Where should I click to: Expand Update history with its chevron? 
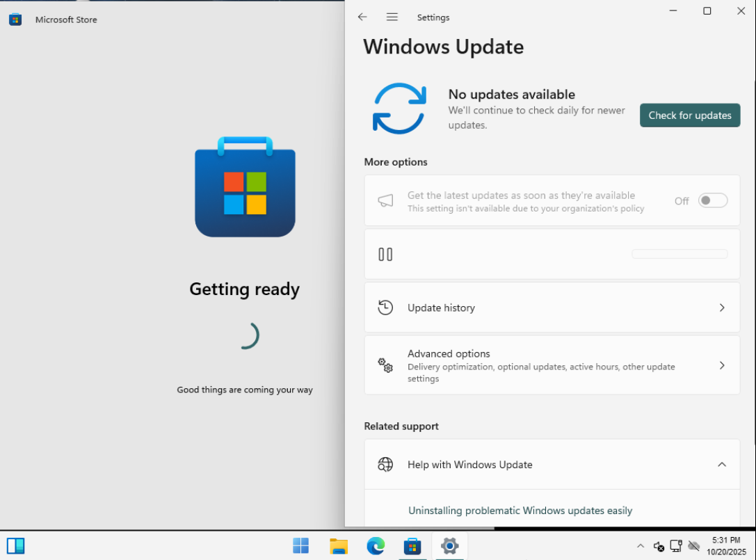point(722,307)
